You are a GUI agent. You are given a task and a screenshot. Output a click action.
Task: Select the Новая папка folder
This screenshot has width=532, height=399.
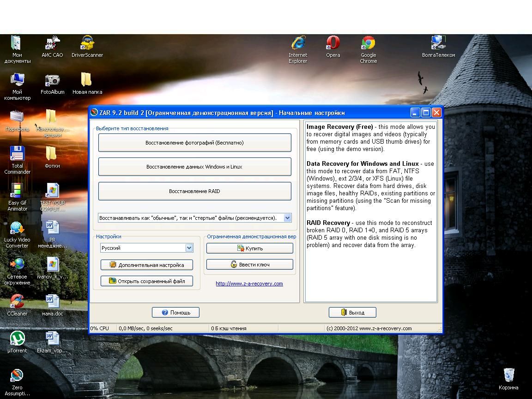tap(87, 84)
